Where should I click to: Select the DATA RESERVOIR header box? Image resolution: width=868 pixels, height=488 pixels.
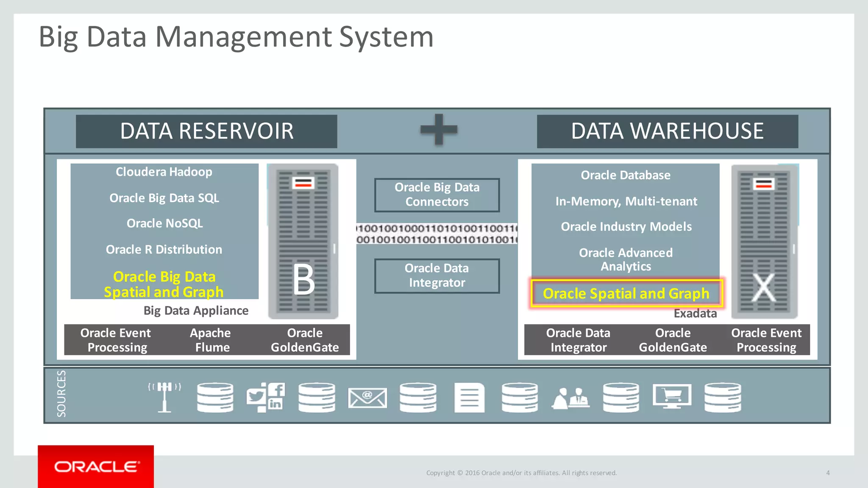click(x=206, y=131)
